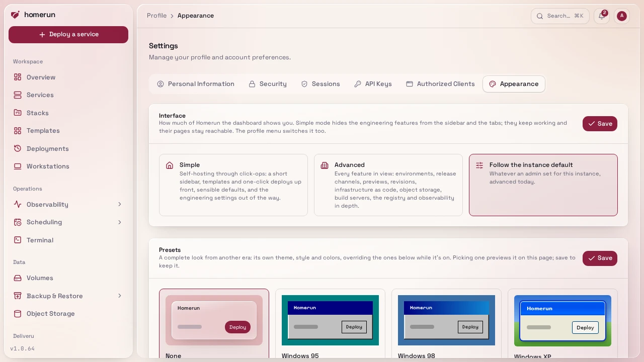
Task: Open the Overview sidebar icon
Action: coord(18,77)
